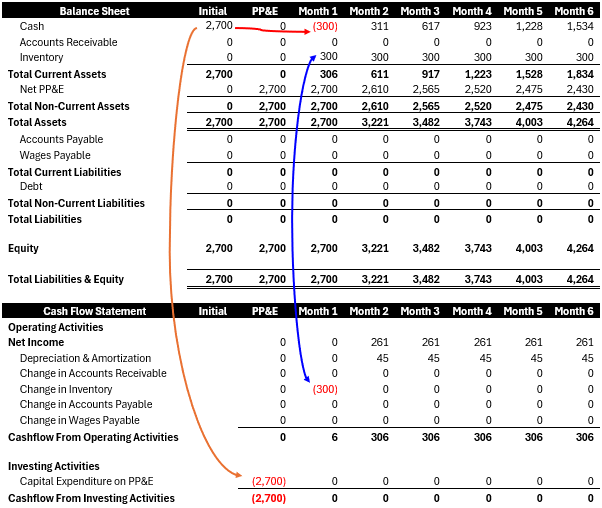Click the Total Non-Current Liabilities label
Screen dimensions: 602x508
[x=76, y=203]
